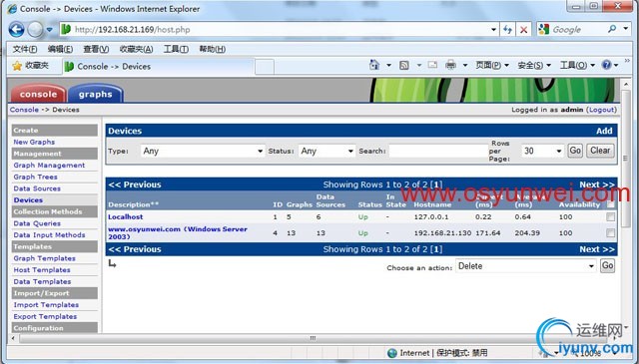Image resolution: width=639 pixels, height=364 pixels.
Task: Open the 安全(S) toolbar menu
Action: (x=534, y=65)
